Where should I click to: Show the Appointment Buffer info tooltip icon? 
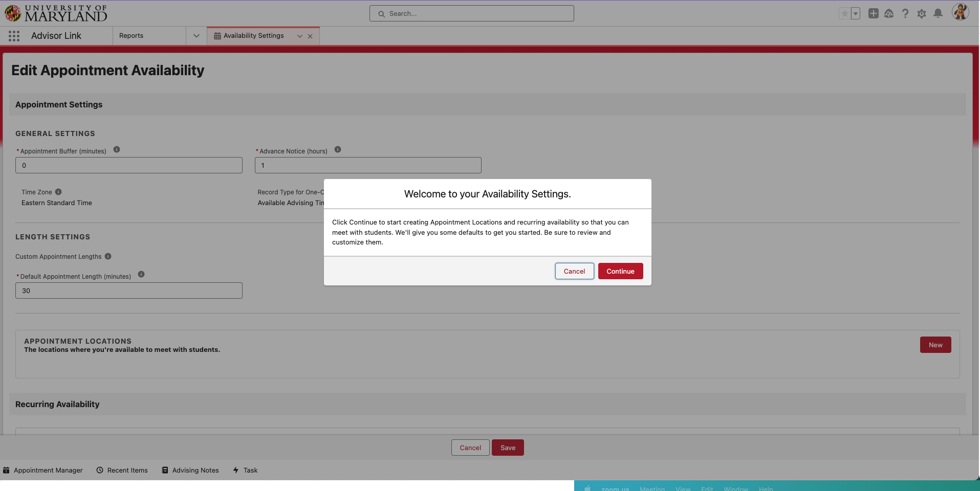coord(116,149)
